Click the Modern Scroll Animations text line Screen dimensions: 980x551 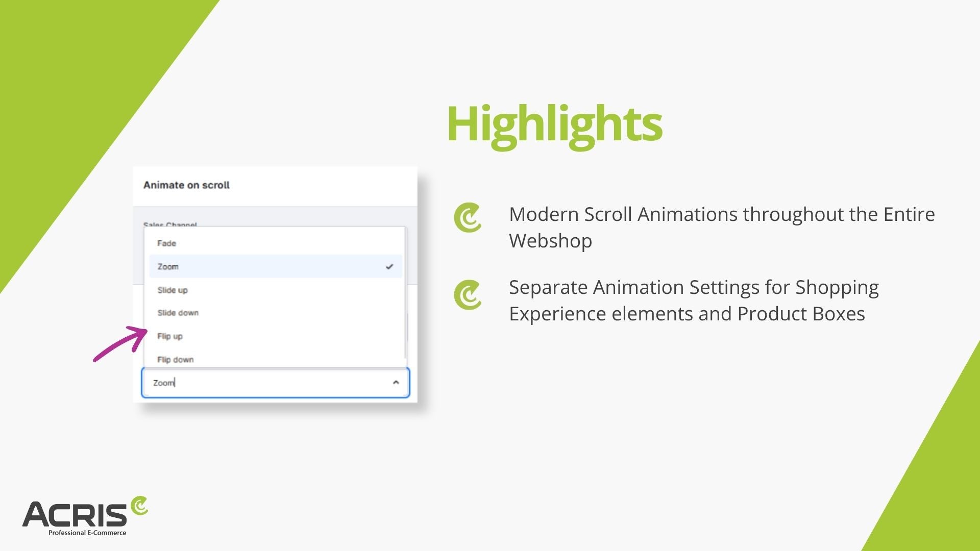coord(721,214)
